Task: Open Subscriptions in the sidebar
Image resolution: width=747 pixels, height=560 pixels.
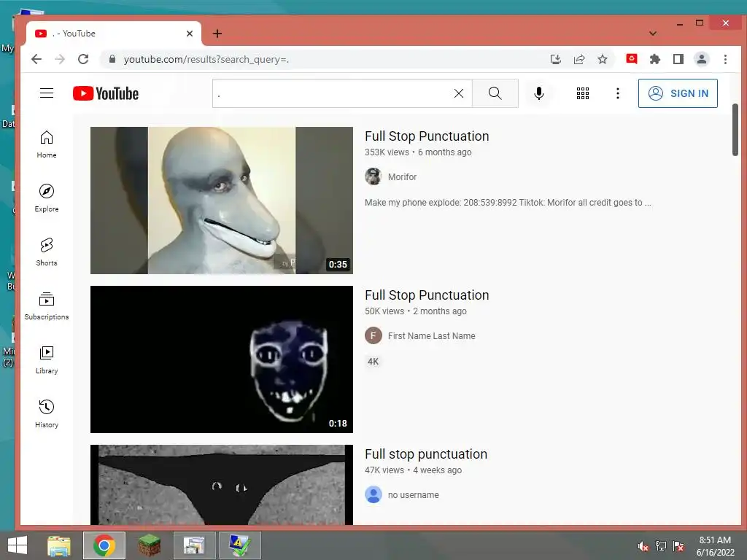Action: pos(47,306)
